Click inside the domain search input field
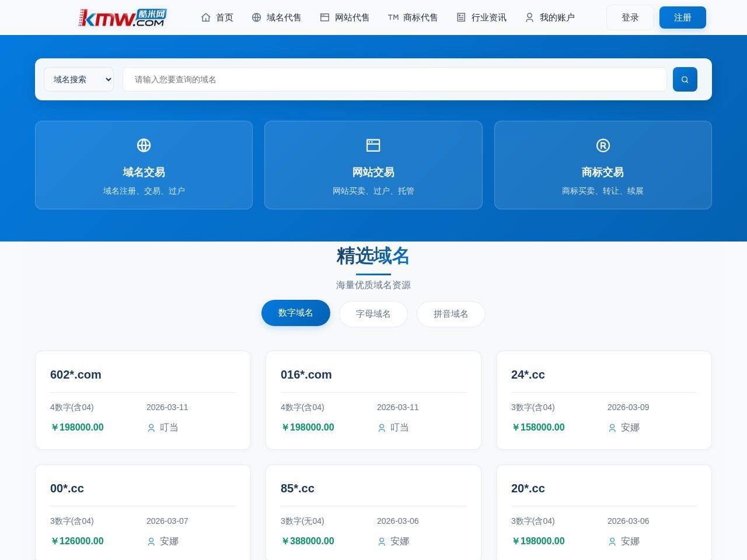This screenshot has height=560, width=747. (394, 79)
